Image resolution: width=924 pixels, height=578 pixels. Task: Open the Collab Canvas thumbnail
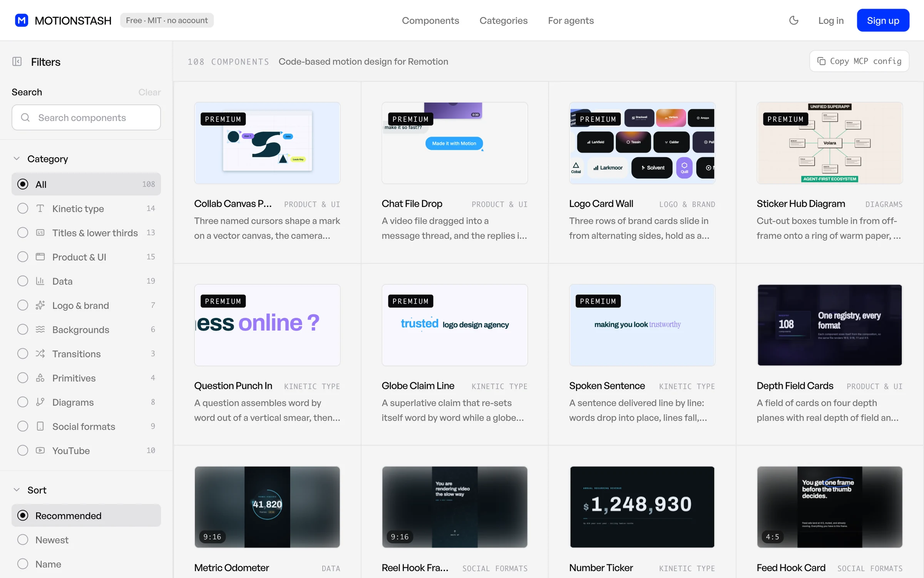tap(267, 143)
